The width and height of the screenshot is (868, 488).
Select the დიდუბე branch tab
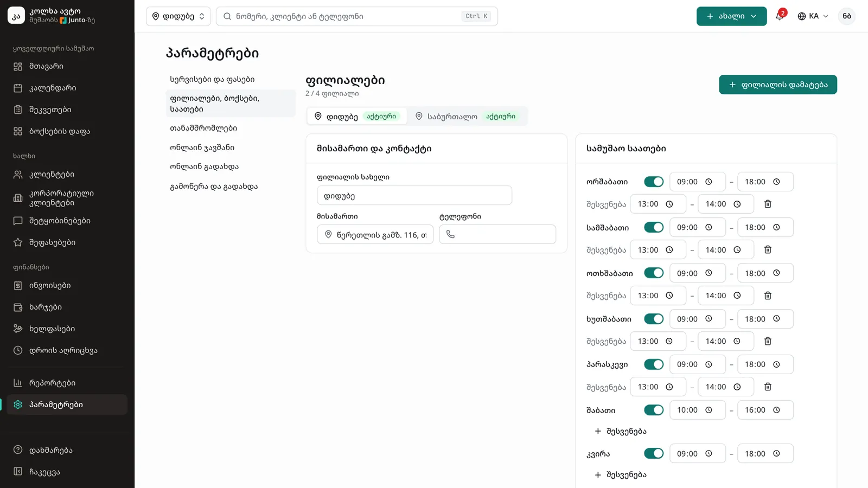click(357, 117)
